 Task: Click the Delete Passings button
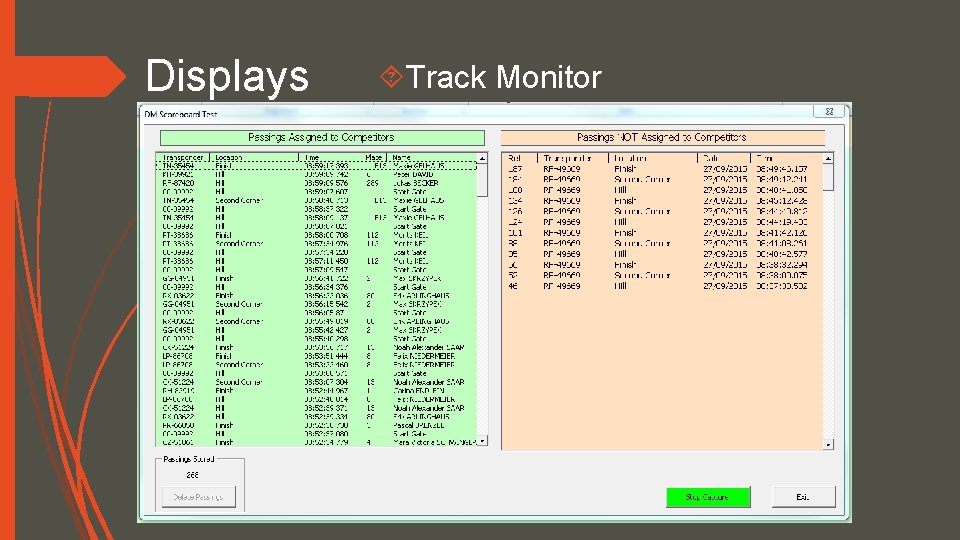pos(198,497)
